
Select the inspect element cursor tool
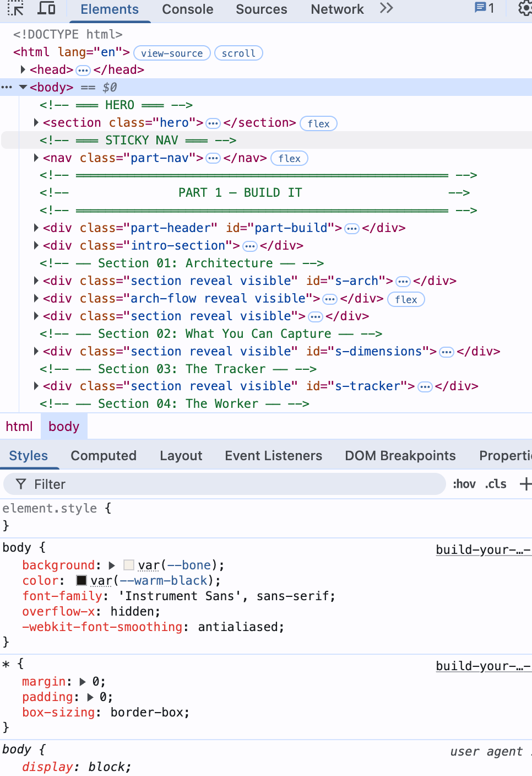coord(15,9)
